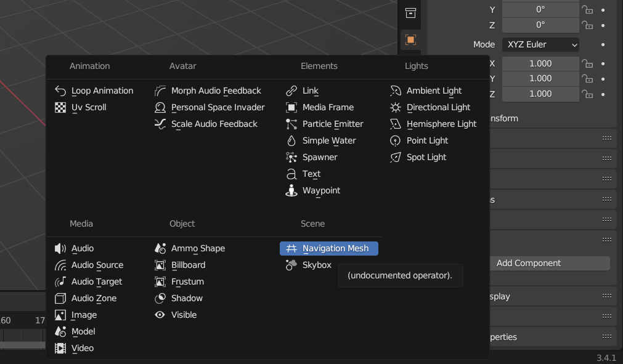Choose Ambient Light from the menu
The height and width of the screenshot is (364, 623).
coord(434,91)
